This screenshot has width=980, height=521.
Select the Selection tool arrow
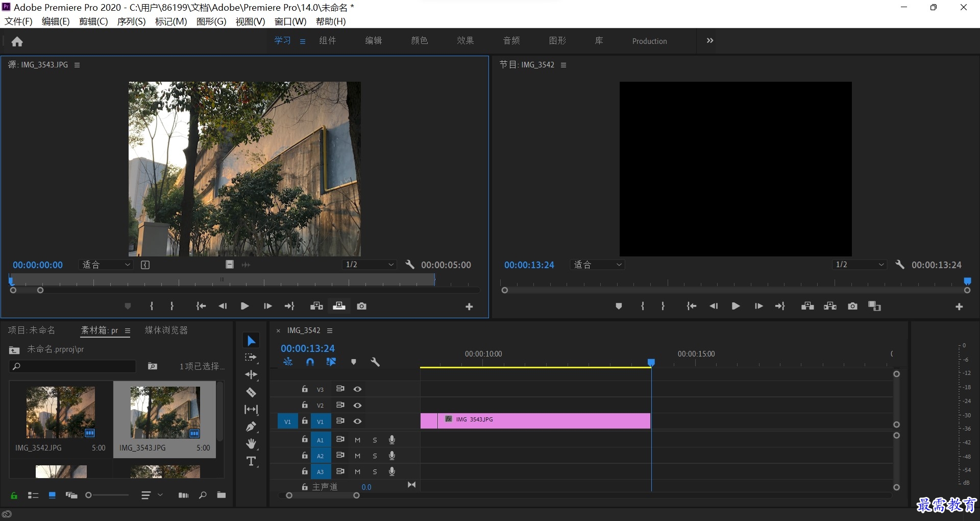[x=251, y=341]
